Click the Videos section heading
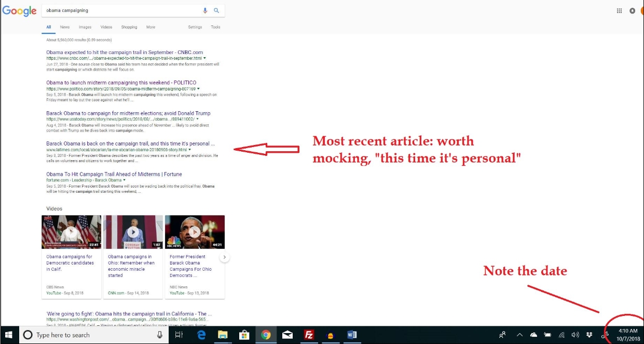This screenshot has height=344, width=644. (54, 209)
